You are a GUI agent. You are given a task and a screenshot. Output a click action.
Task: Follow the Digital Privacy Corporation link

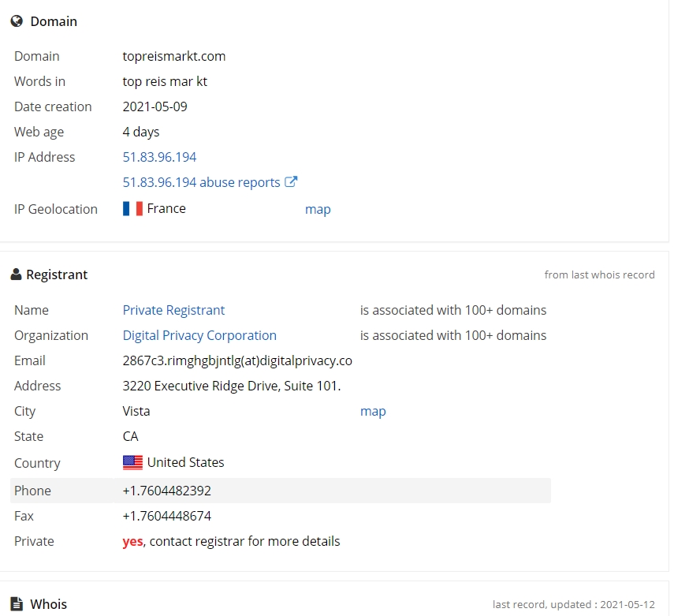coord(199,335)
